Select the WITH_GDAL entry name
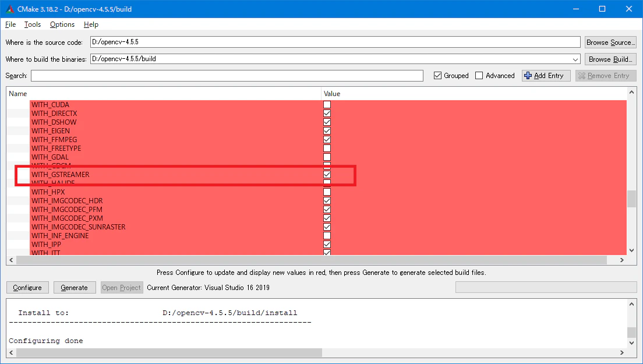This screenshot has height=364, width=643. 50,157
